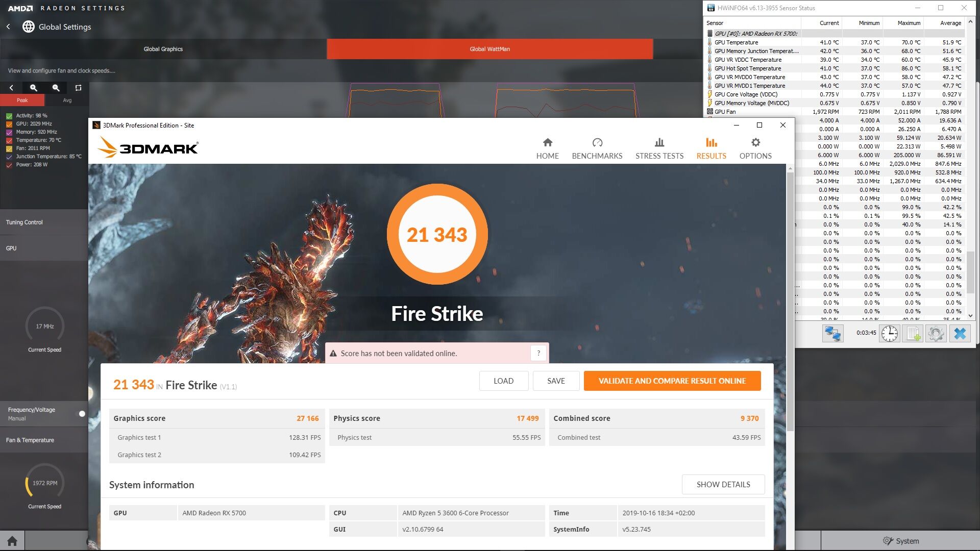Click the Average column header in HWiNFO
The height and width of the screenshot is (551, 980).
point(944,23)
